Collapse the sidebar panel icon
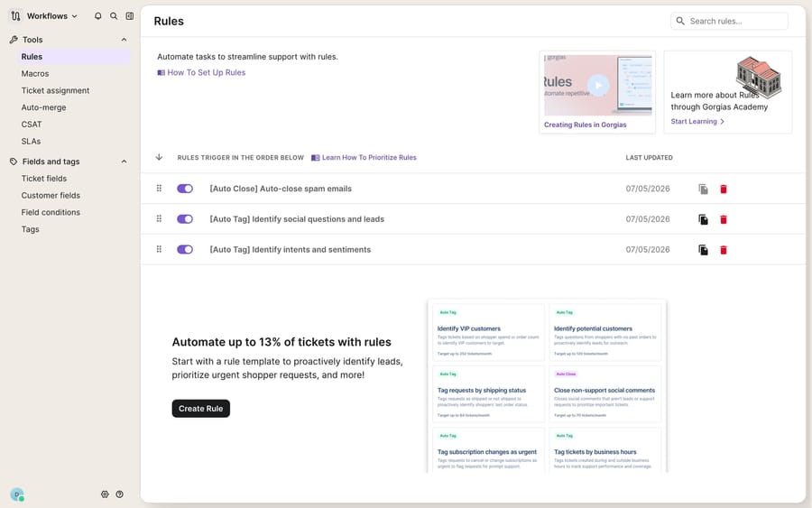The height and width of the screenshot is (508, 812). pos(129,16)
